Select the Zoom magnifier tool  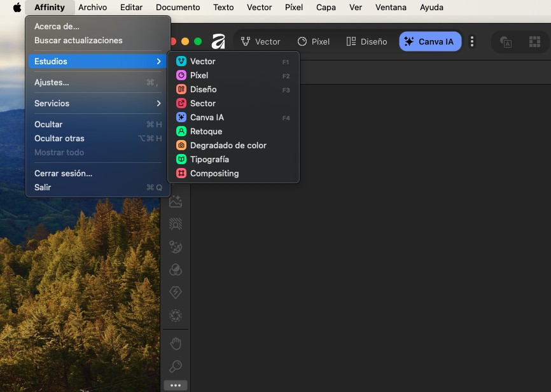click(176, 367)
